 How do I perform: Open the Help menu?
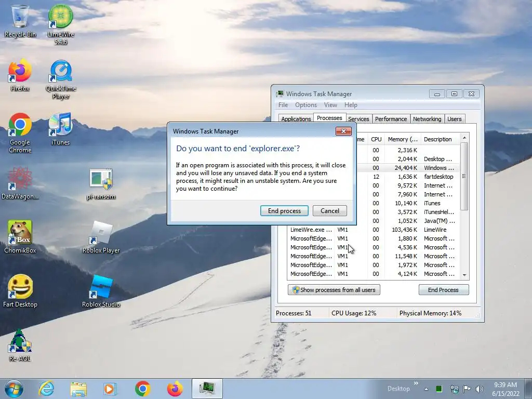[351, 105]
